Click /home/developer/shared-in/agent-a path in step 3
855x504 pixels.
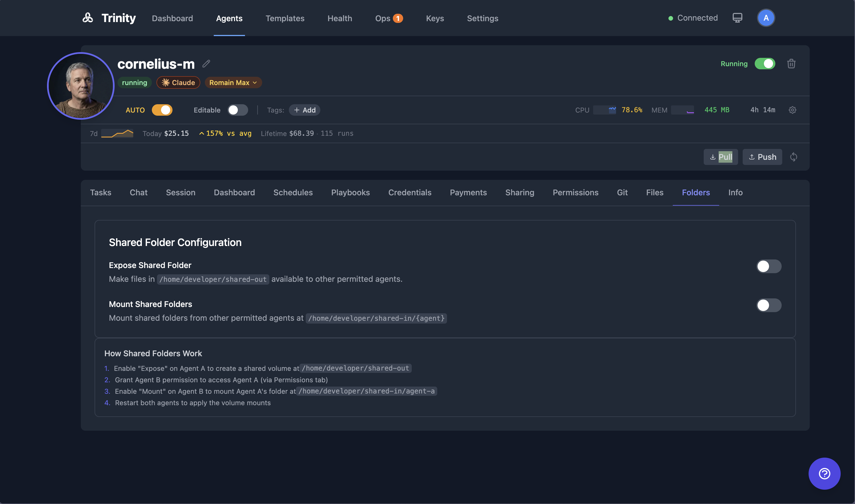(367, 391)
